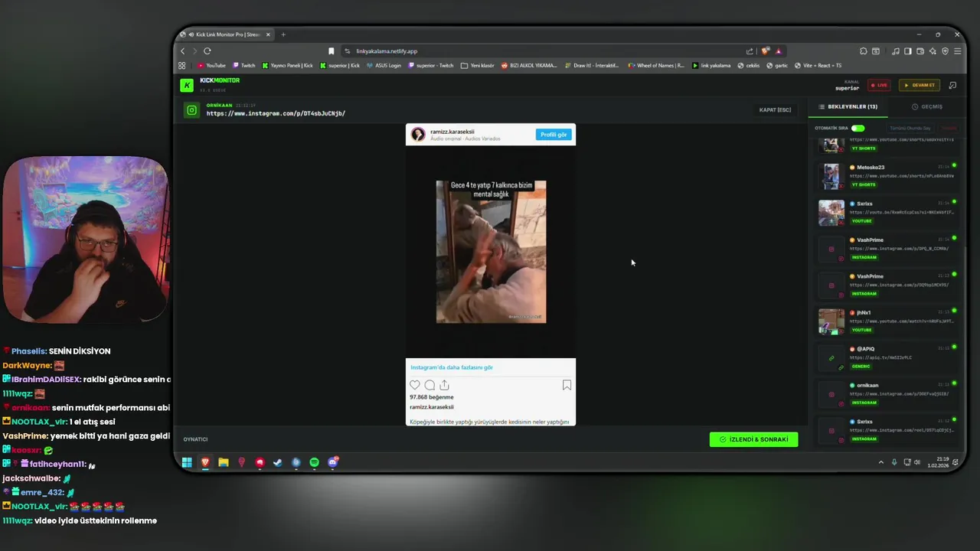980x551 pixels.
Task: Open Brave browser from the taskbar
Action: coord(205,462)
